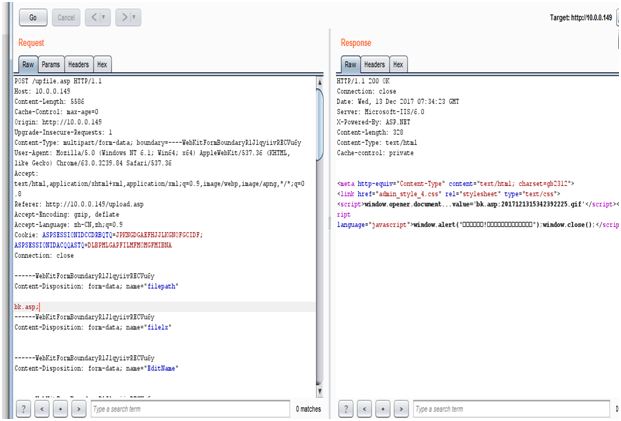This screenshot has width=621, height=421.
Task: Click the 'filepath' form-data name
Action: (x=161, y=286)
